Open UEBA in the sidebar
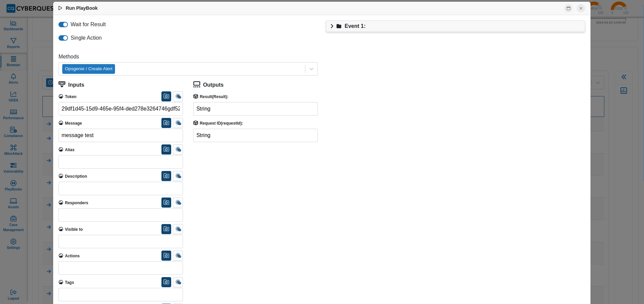The image size is (644, 304). tap(13, 97)
